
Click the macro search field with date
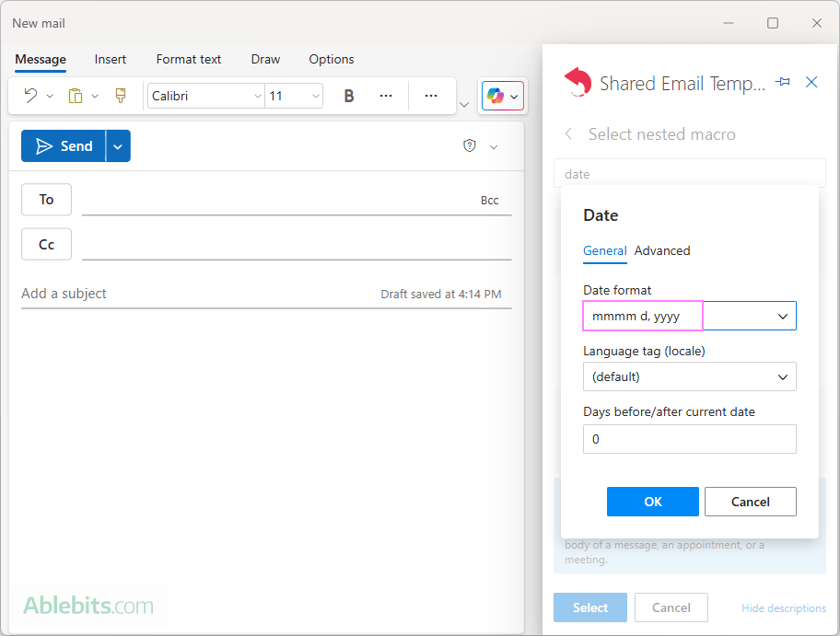click(x=690, y=174)
